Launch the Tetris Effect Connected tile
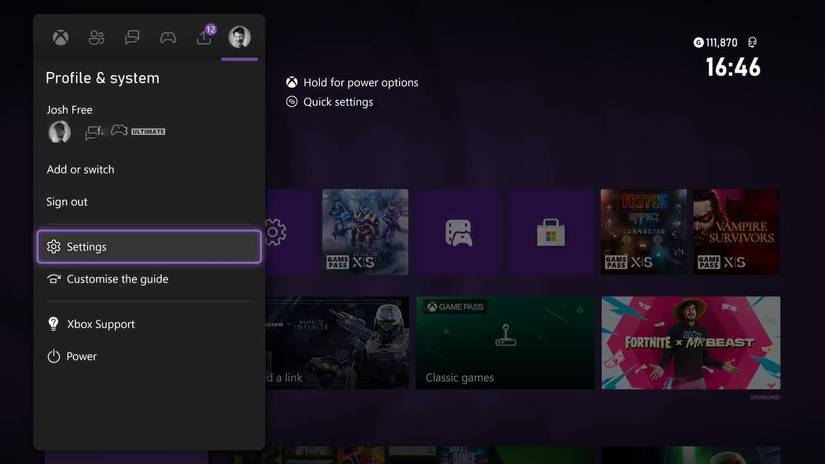The image size is (825, 464). [643, 232]
